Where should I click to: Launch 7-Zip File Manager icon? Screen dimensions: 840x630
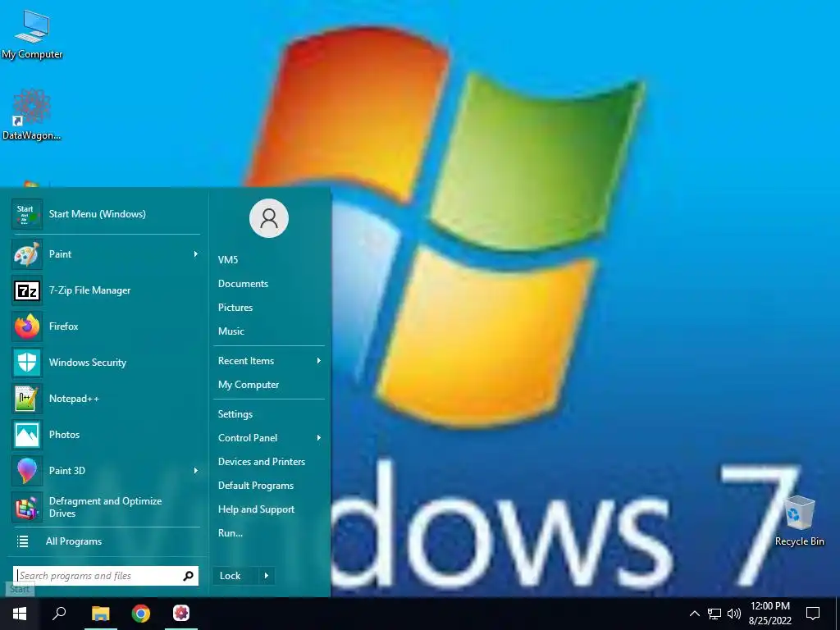point(27,290)
